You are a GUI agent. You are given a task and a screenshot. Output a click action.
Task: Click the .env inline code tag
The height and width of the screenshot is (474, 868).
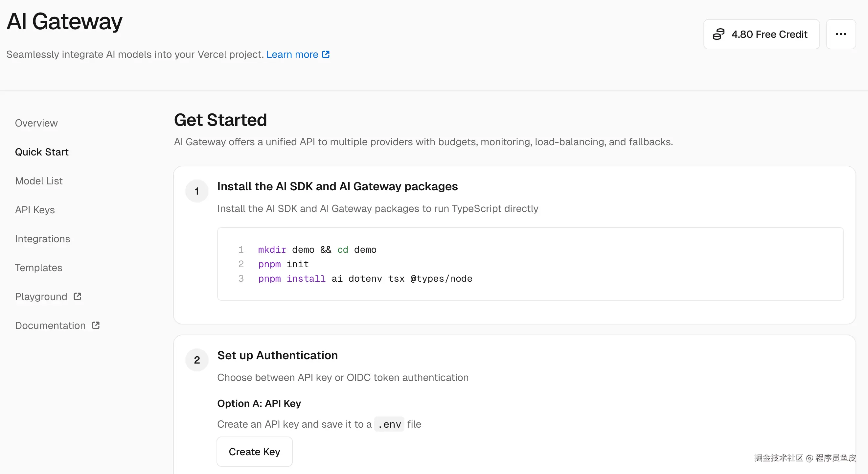pos(389,424)
